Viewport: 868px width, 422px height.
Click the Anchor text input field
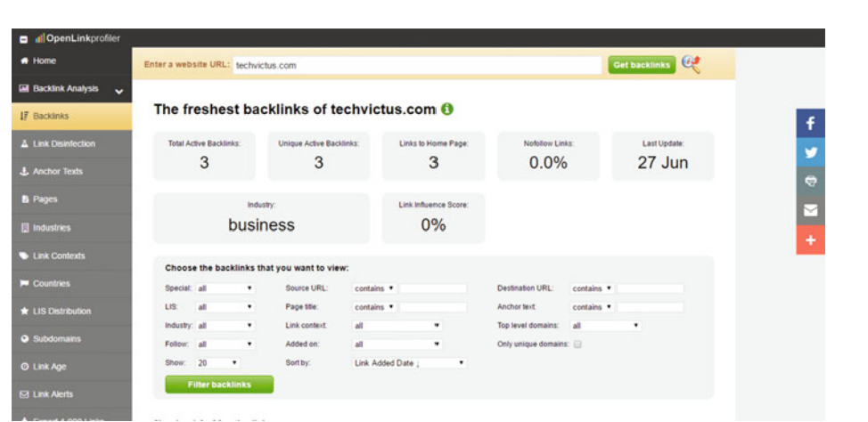click(651, 307)
